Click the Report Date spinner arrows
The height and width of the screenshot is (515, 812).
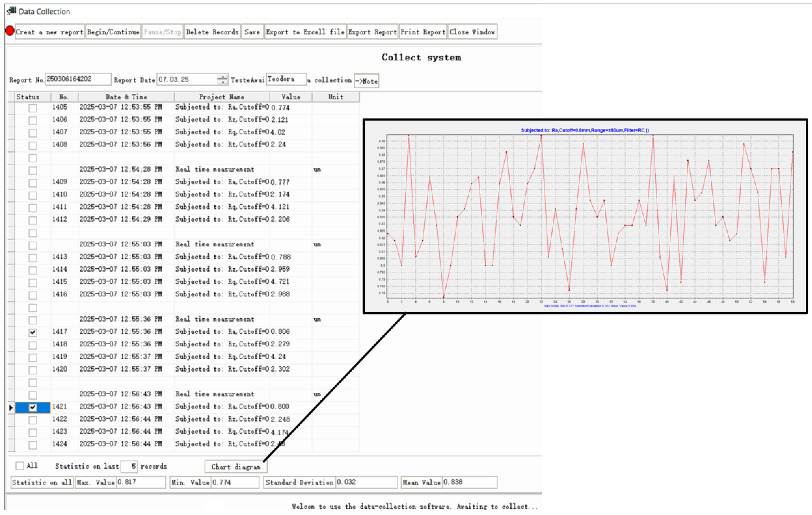(222, 80)
